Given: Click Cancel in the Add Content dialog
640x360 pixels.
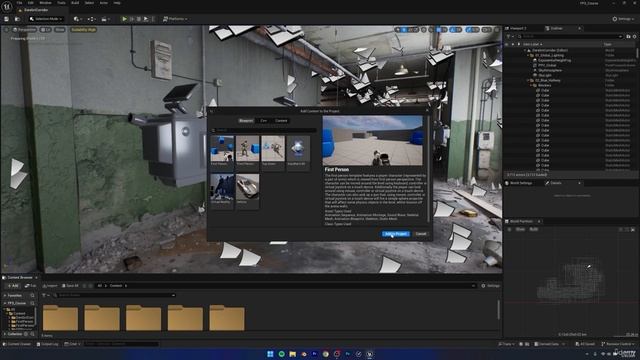Looking at the screenshot, I should (421, 234).
